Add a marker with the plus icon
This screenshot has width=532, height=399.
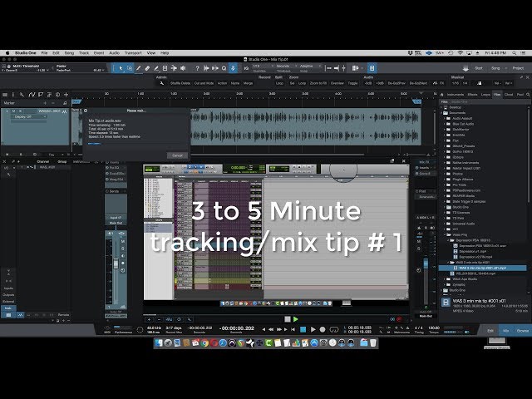pyautogui.click(x=45, y=103)
